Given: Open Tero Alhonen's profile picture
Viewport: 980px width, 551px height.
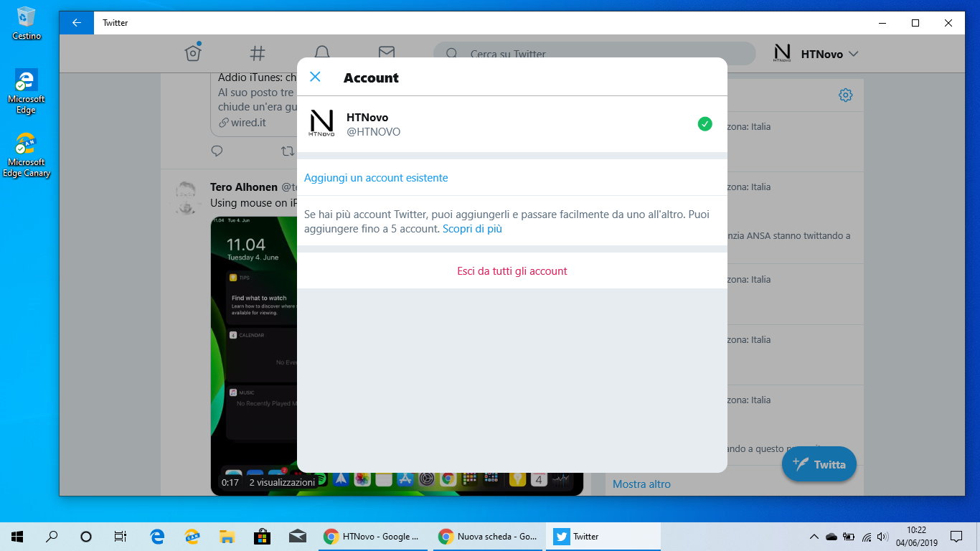Looking at the screenshot, I should 188,197.
